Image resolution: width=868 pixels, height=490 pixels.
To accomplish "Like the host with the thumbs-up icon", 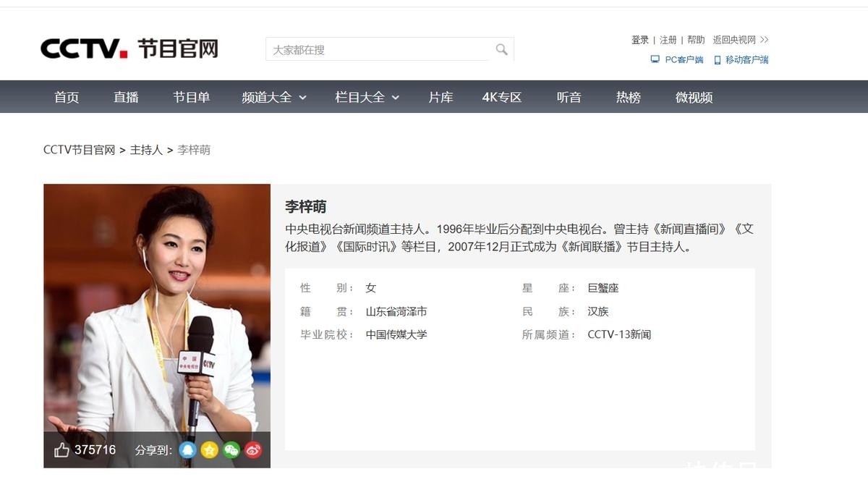I will [62, 449].
